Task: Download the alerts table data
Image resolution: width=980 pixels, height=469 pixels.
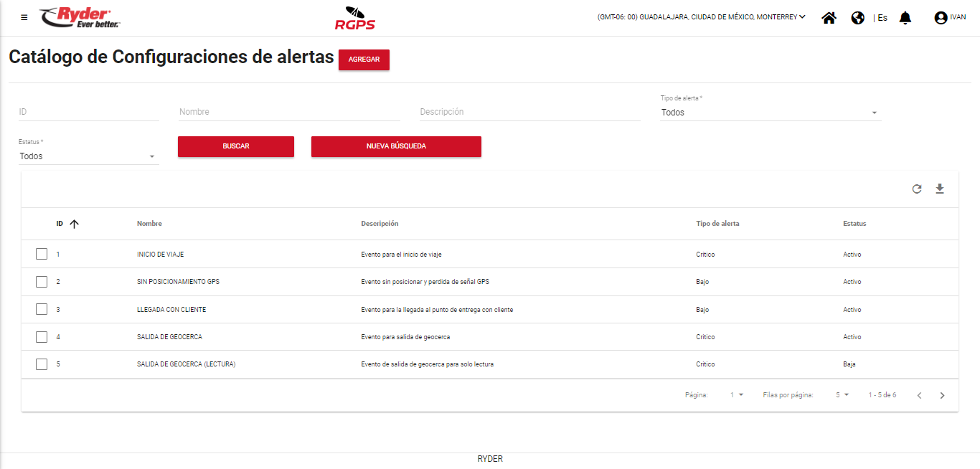Action: pyautogui.click(x=940, y=189)
